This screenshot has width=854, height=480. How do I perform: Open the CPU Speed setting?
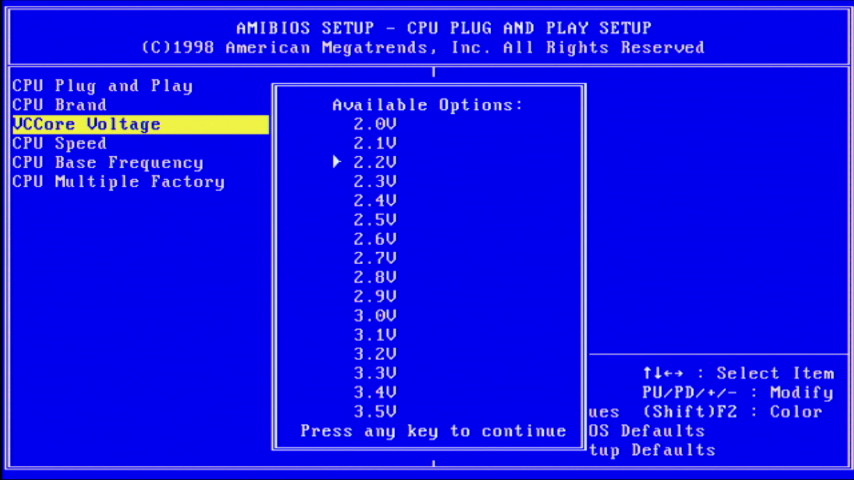coord(59,143)
